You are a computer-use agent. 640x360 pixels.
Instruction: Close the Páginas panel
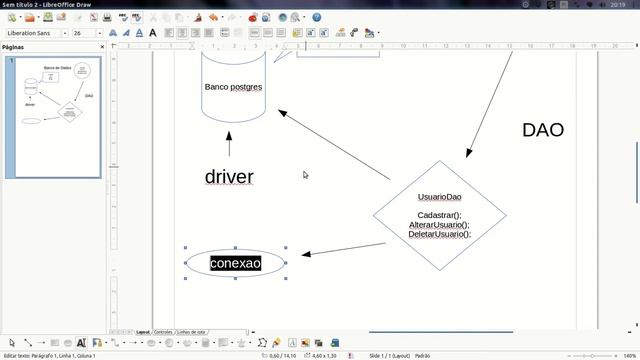(x=102, y=47)
